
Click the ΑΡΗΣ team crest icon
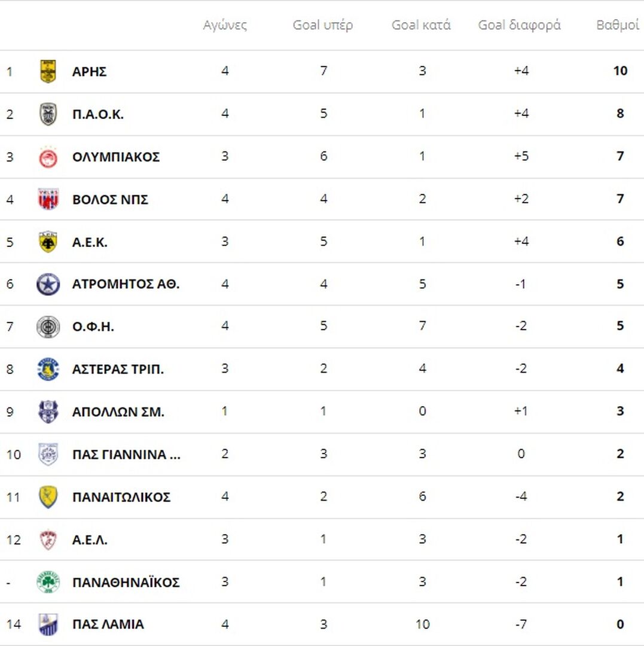[x=48, y=71]
